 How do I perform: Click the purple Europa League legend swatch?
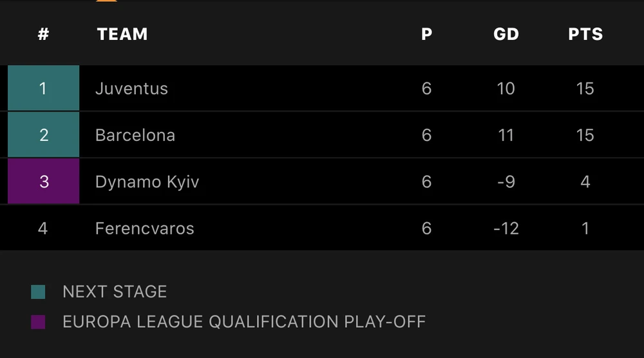(x=38, y=322)
